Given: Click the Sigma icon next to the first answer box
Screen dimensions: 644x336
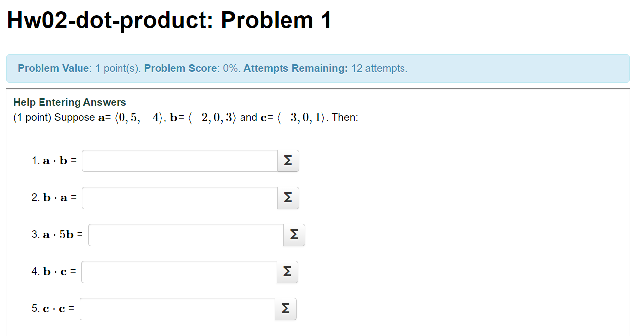Looking at the screenshot, I should coord(288,161).
